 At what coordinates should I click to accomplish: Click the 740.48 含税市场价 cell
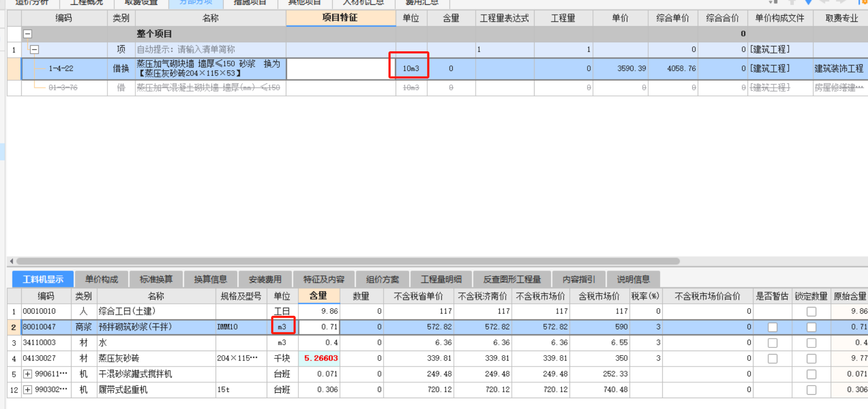pos(599,390)
